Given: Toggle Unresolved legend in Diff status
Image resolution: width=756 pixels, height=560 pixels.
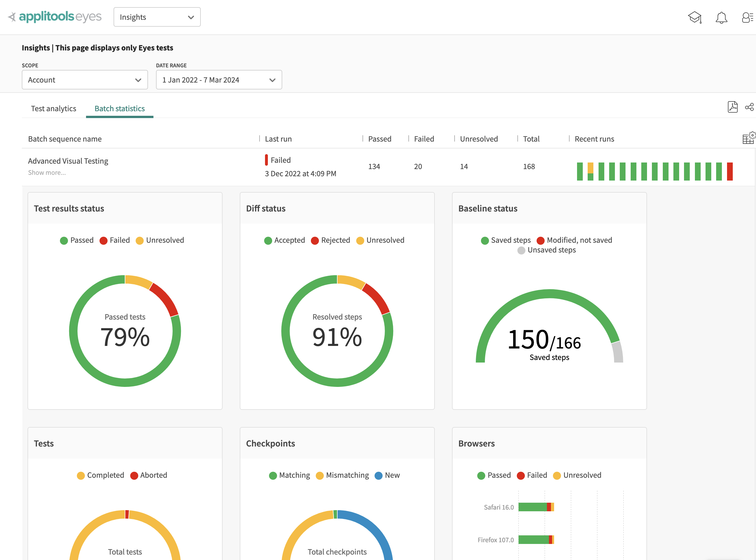Looking at the screenshot, I should click(380, 240).
